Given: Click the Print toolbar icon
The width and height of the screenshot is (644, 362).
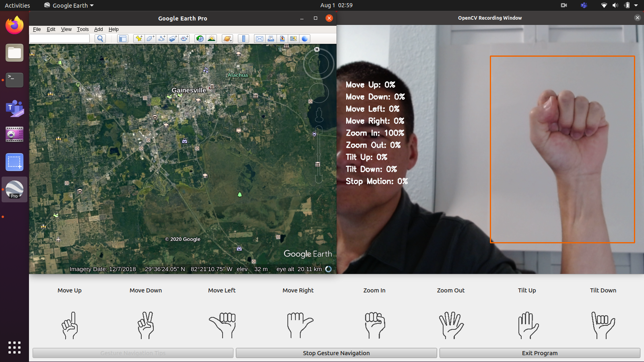Looking at the screenshot, I should click(x=271, y=39).
